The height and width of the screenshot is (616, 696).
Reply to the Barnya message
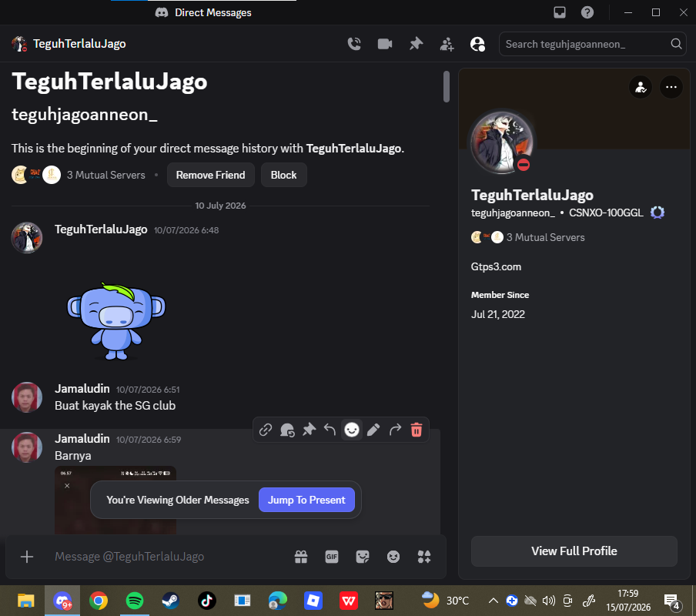click(330, 430)
